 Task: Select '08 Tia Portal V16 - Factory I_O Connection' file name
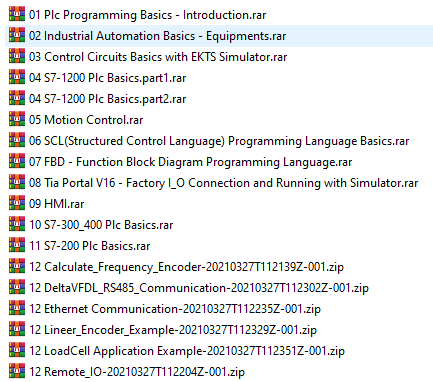tap(223, 183)
